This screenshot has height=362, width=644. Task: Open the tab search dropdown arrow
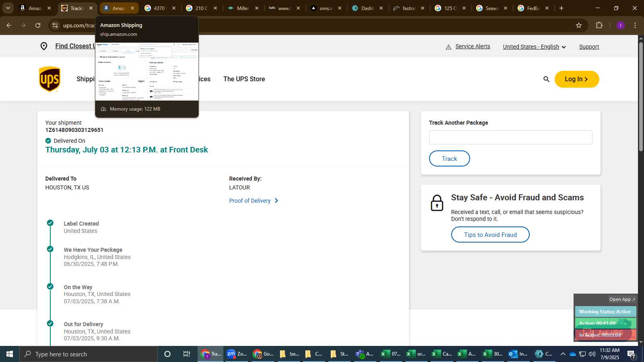tap(8, 8)
